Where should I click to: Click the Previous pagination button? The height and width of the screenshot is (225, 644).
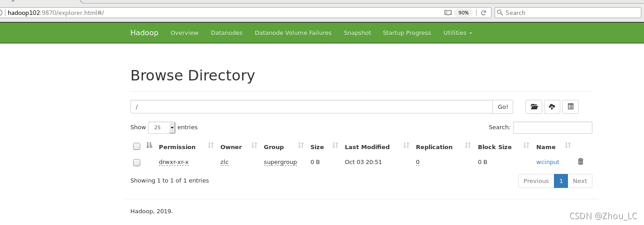pos(536,181)
